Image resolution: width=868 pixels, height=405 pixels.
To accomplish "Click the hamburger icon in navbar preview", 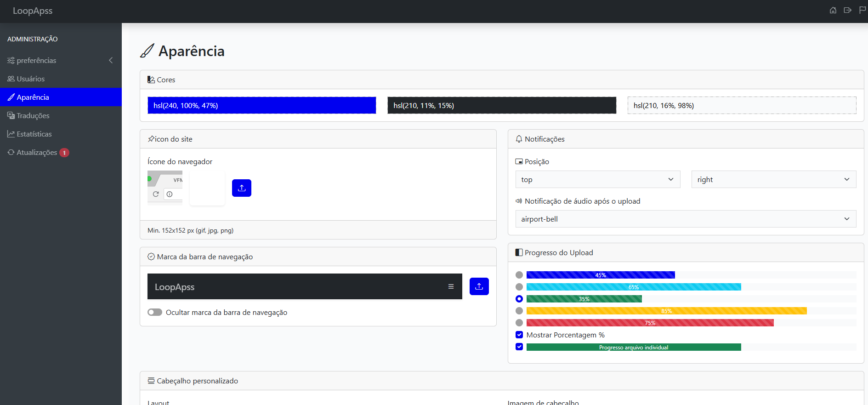I will 451,286.
